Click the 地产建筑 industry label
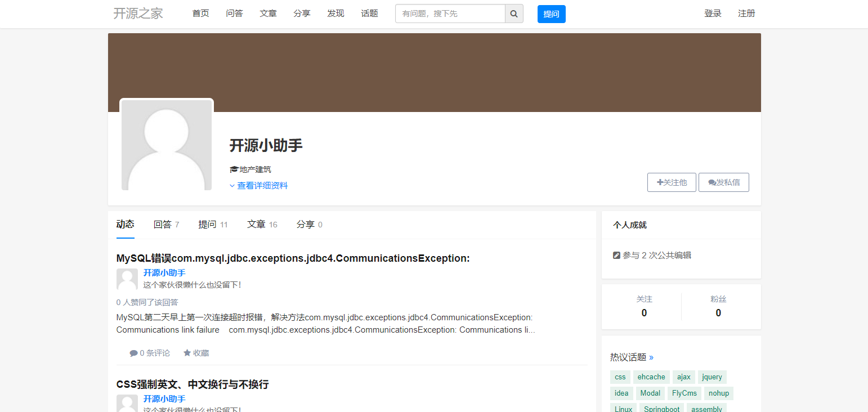The image size is (868, 412). point(256,169)
